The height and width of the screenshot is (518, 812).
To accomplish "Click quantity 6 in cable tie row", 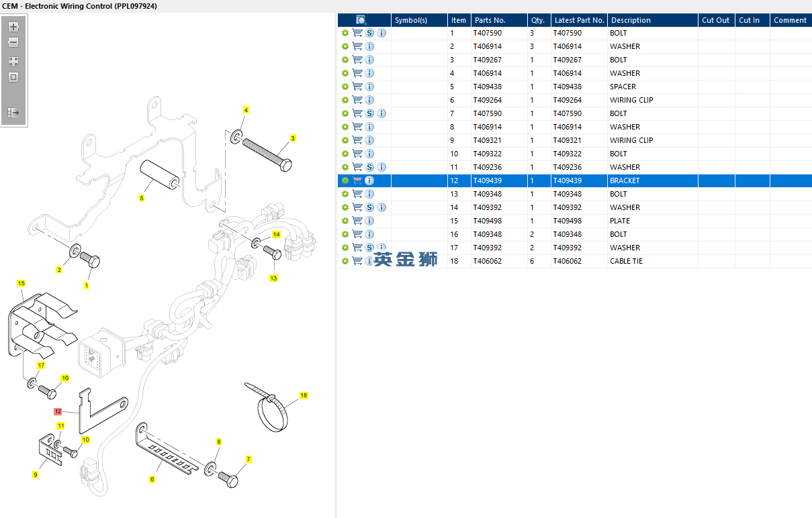I will coord(532,261).
